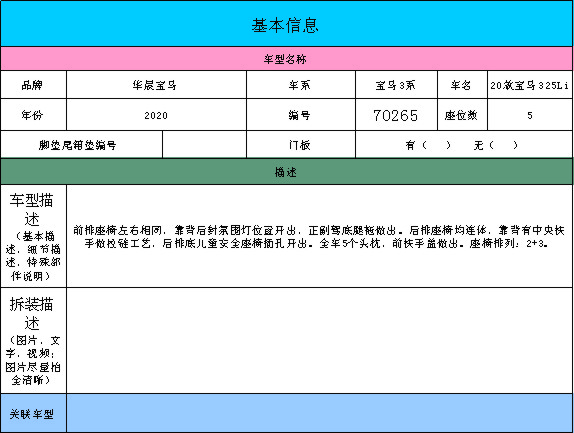Tick the 无 option for 门板
Image resolution: width=574 pixels, height=433 pixels.
pyautogui.click(x=496, y=145)
